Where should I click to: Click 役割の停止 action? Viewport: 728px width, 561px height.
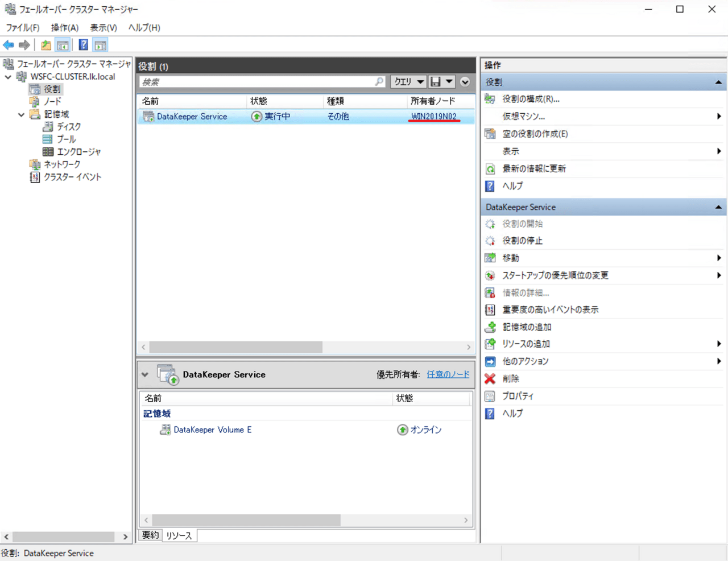(x=522, y=241)
